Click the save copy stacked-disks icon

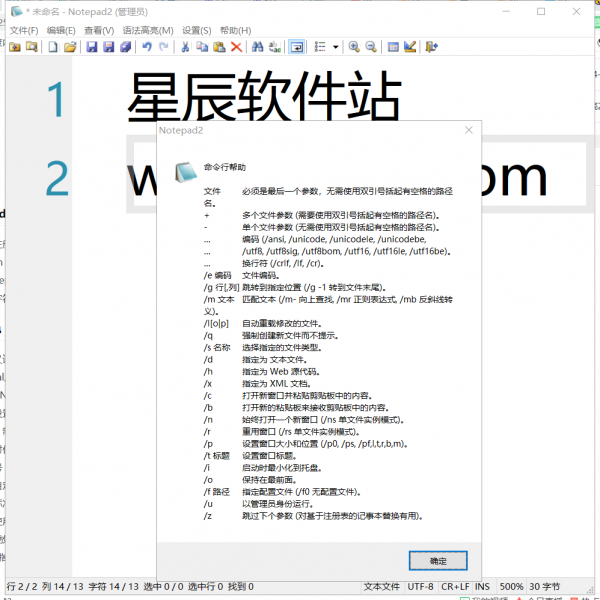[126, 47]
